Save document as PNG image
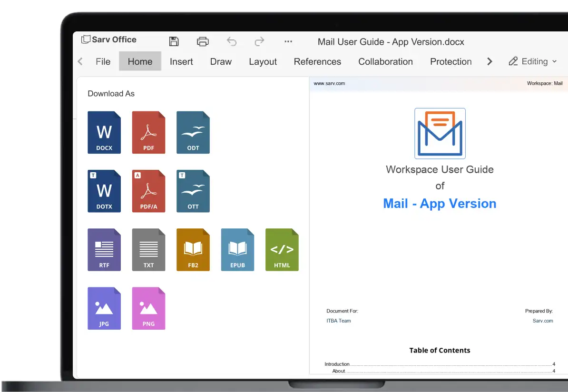This screenshot has width=568, height=392. [x=148, y=308]
